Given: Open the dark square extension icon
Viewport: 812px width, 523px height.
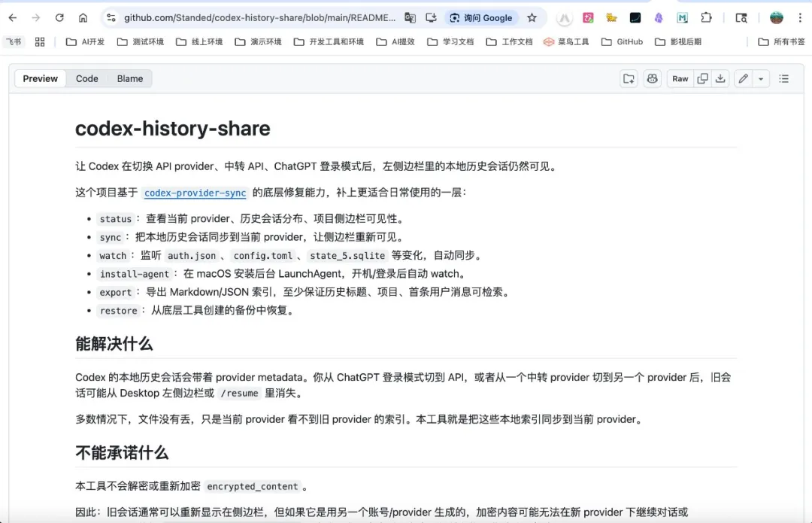Looking at the screenshot, I should [635, 17].
